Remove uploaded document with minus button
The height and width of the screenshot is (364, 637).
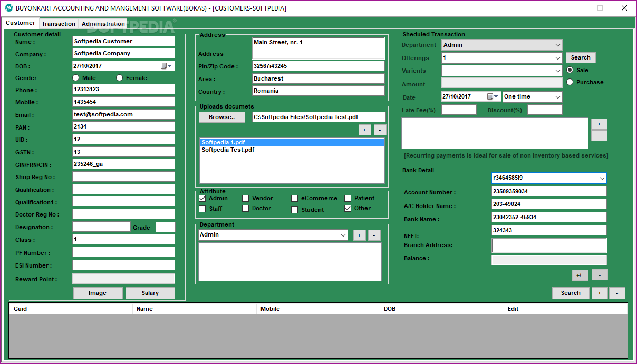coord(380,130)
